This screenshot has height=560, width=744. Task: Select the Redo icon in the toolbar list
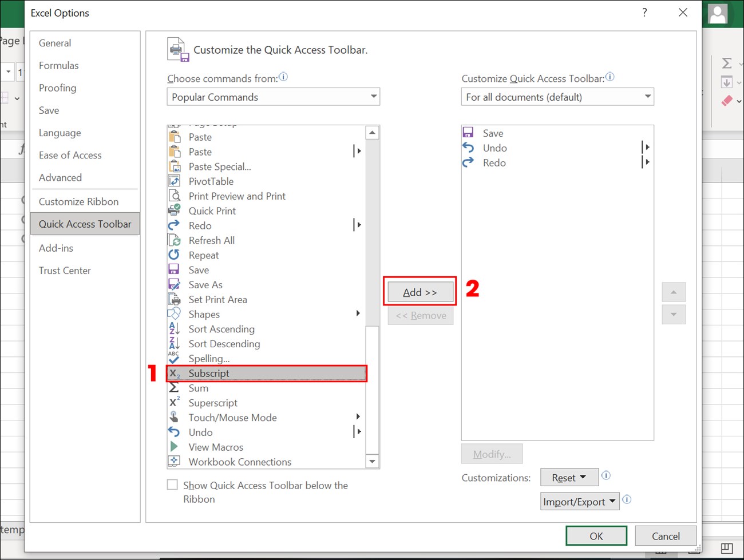468,162
